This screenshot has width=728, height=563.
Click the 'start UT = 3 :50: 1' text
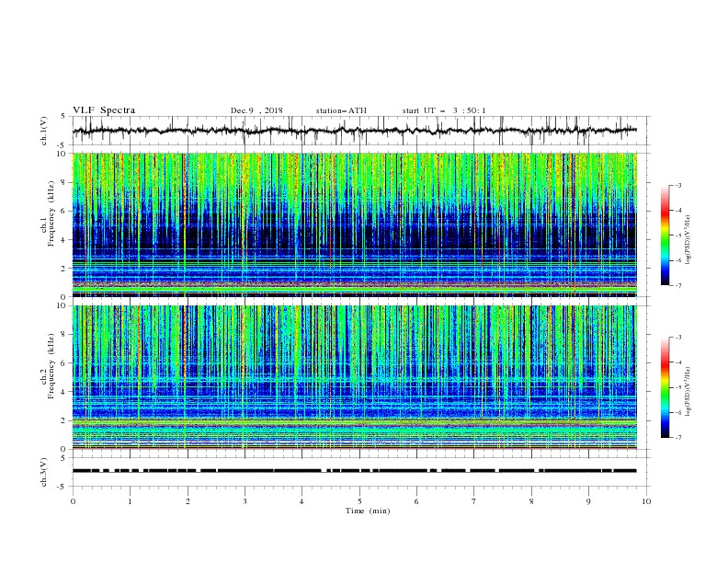click(x=444, y=110)
